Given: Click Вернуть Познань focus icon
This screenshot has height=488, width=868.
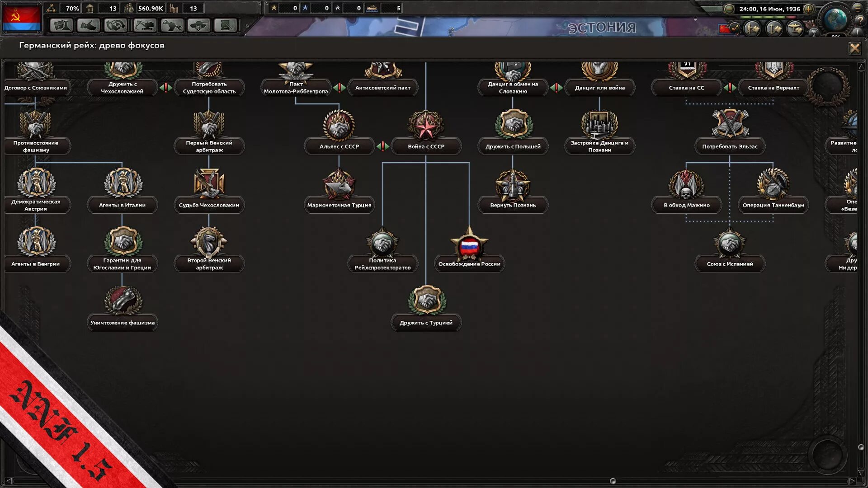Looking at the screenshot, I should point(513,185).
